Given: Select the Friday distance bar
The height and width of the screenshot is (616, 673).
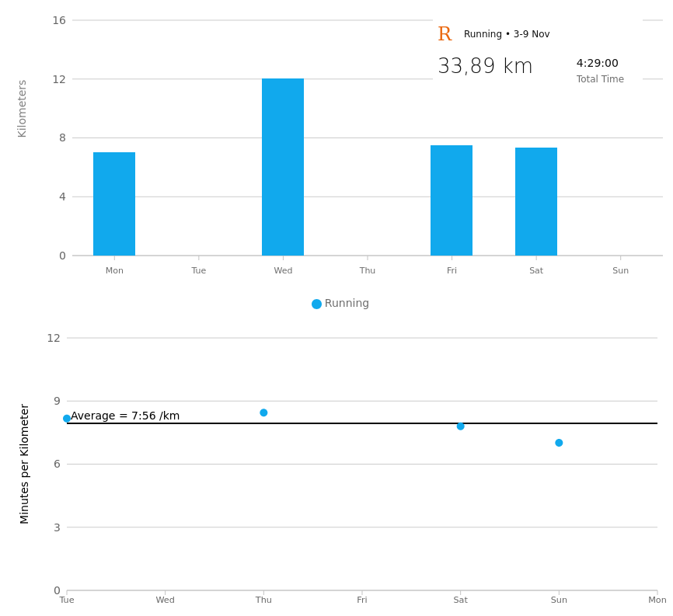Looking at the screenshot, I should (452, 200).
